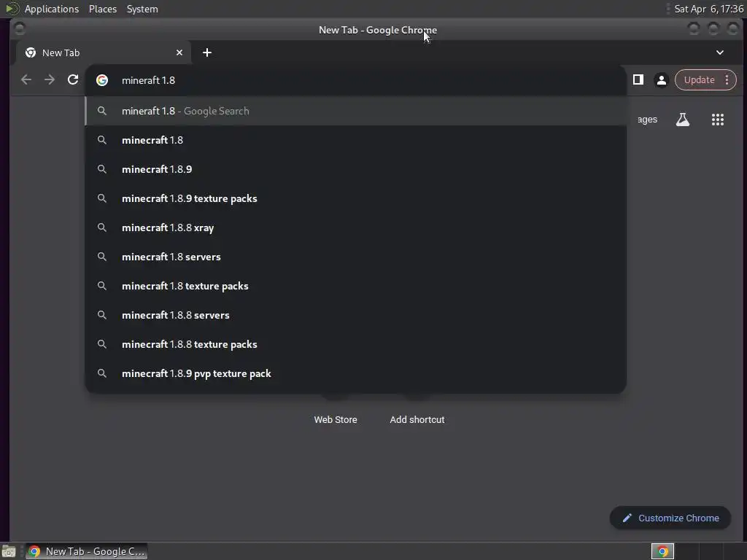Click the show desktop icon in taskbar
747x560 pixels.
click(9, 551)
